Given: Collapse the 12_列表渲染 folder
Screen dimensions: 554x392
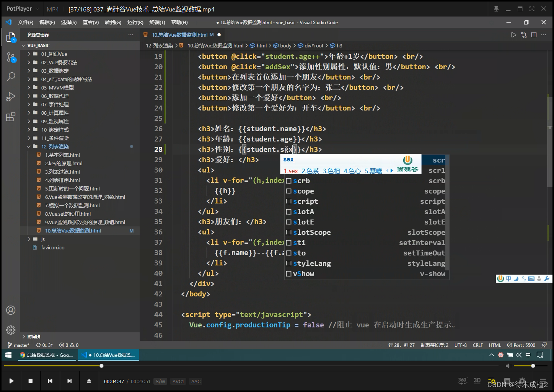Looking at the screenshot, I should tap(55, 146).
